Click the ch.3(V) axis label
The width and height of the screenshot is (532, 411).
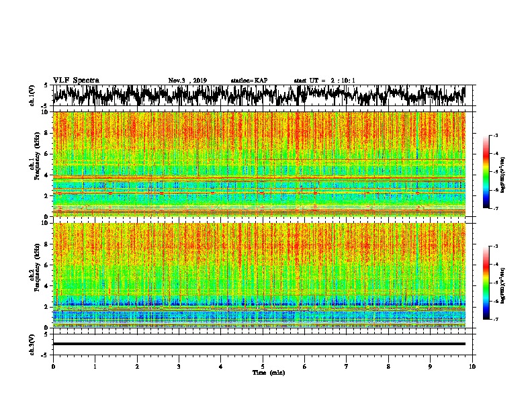[32, 345]
